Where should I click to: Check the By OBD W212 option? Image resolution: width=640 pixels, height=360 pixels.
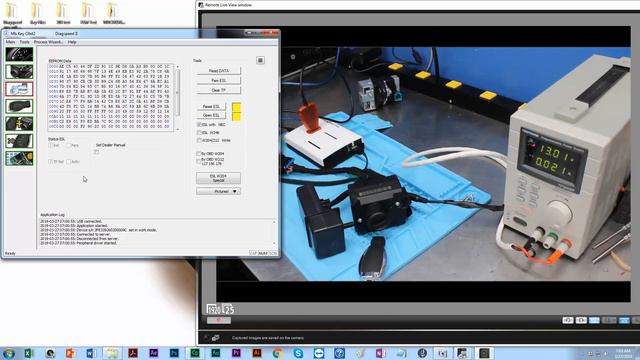tap(199, 161)
